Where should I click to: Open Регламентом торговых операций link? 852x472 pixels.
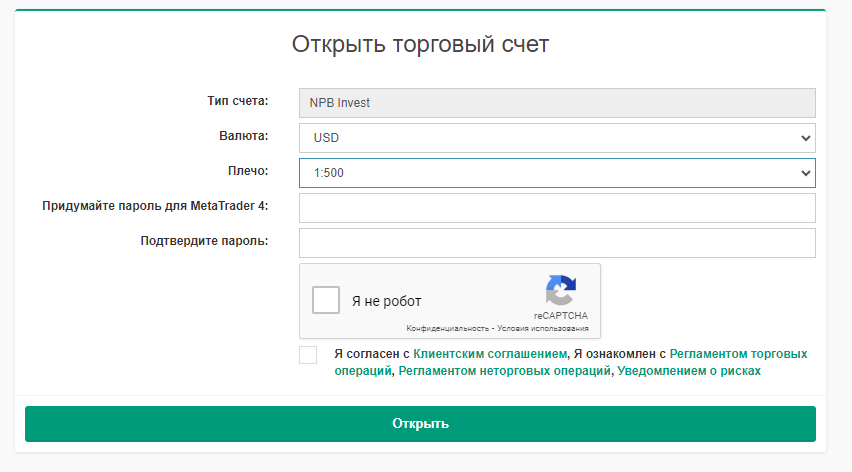pos(738,354)
